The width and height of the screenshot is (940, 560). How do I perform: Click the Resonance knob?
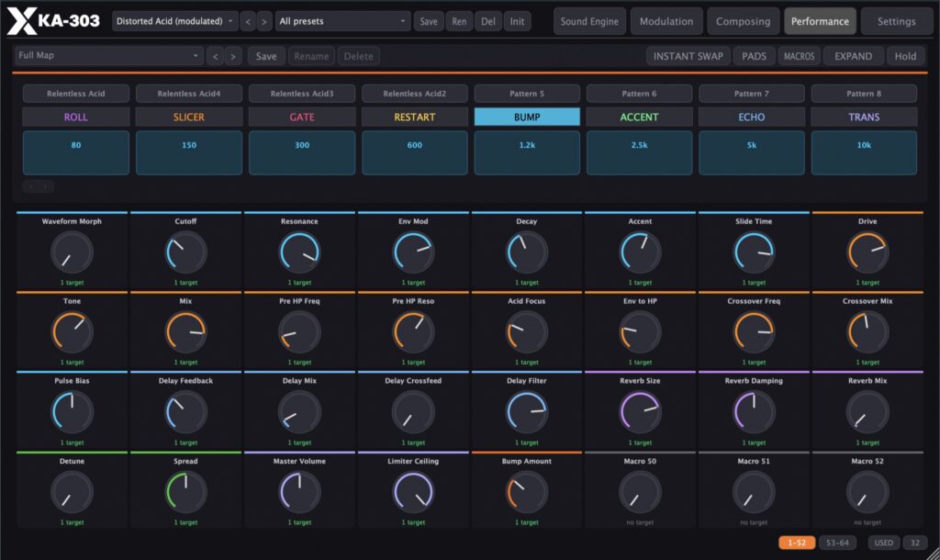(x=300, y=252)
